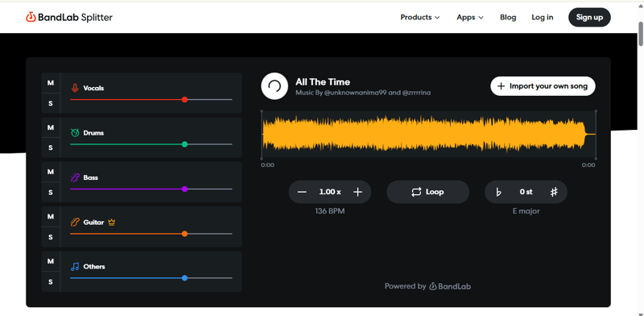Click the orange waveform to seek
The height and width of the screenshot is (316, 644).
point(428,134)
